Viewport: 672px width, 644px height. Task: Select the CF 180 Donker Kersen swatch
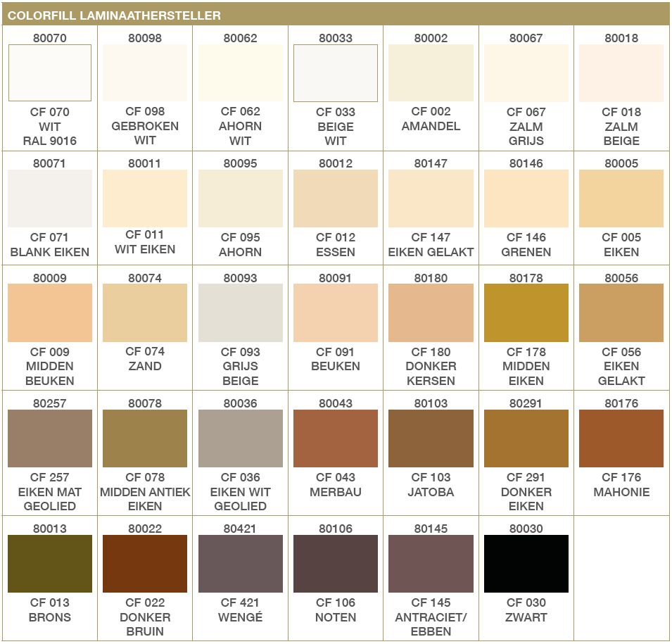431,313
